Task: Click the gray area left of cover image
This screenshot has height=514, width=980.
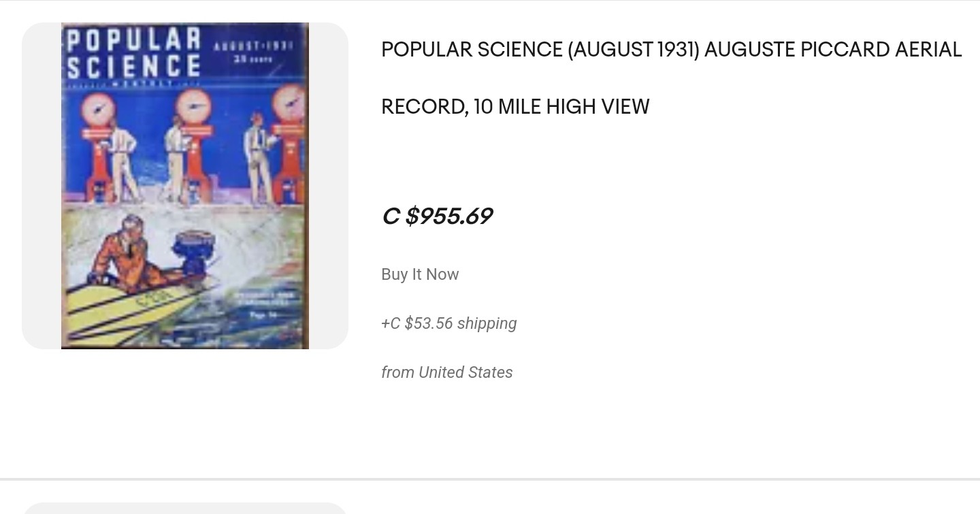Action: coord(42,186)
